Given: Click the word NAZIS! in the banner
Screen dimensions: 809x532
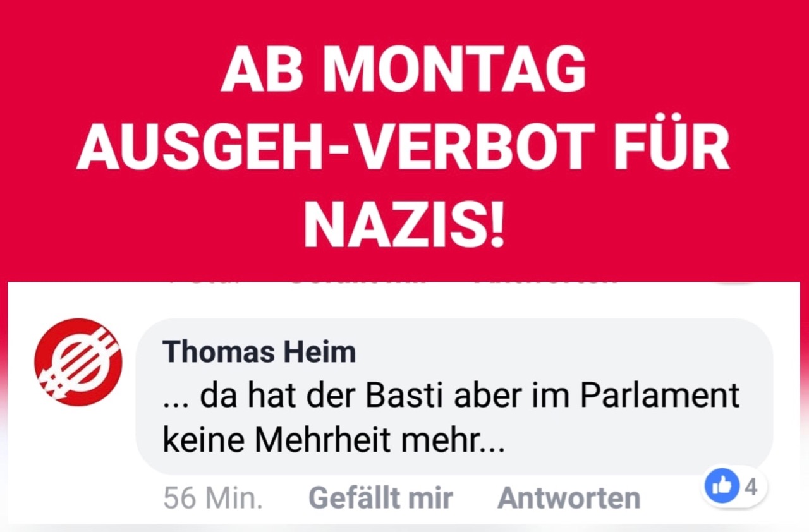Looking at the screenshot, I should pos(404,224).
